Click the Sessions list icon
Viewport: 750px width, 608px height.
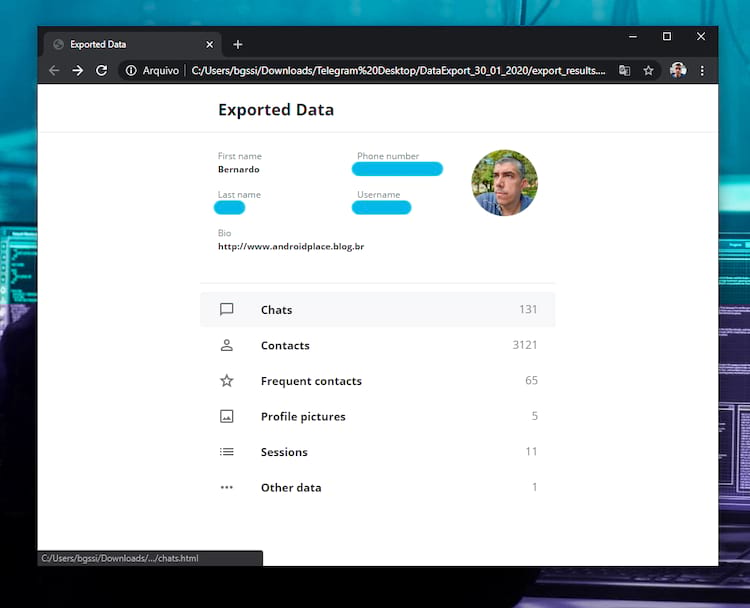227,452
